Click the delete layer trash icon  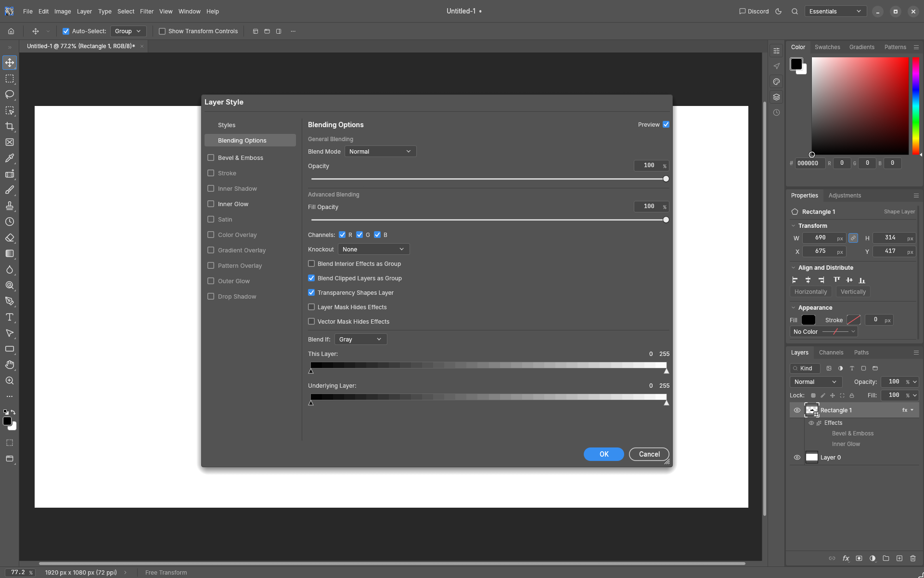(913, 558)
